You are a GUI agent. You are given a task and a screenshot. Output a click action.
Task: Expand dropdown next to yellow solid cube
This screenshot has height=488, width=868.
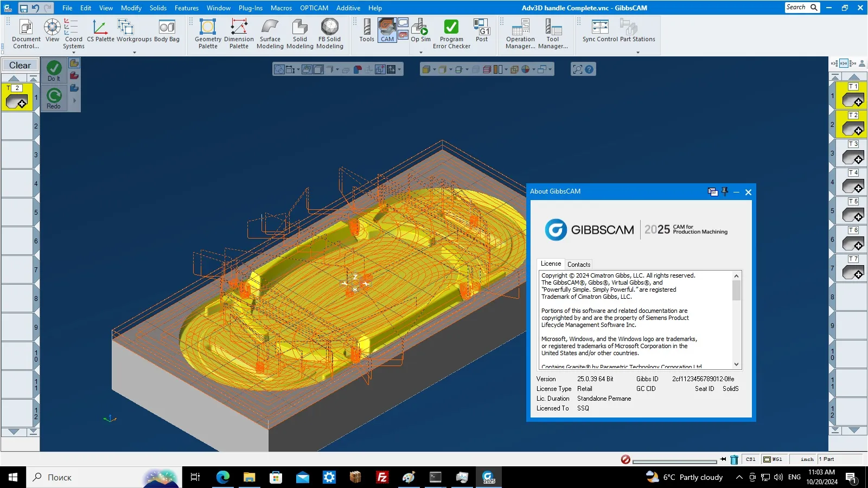pos(434,69)
